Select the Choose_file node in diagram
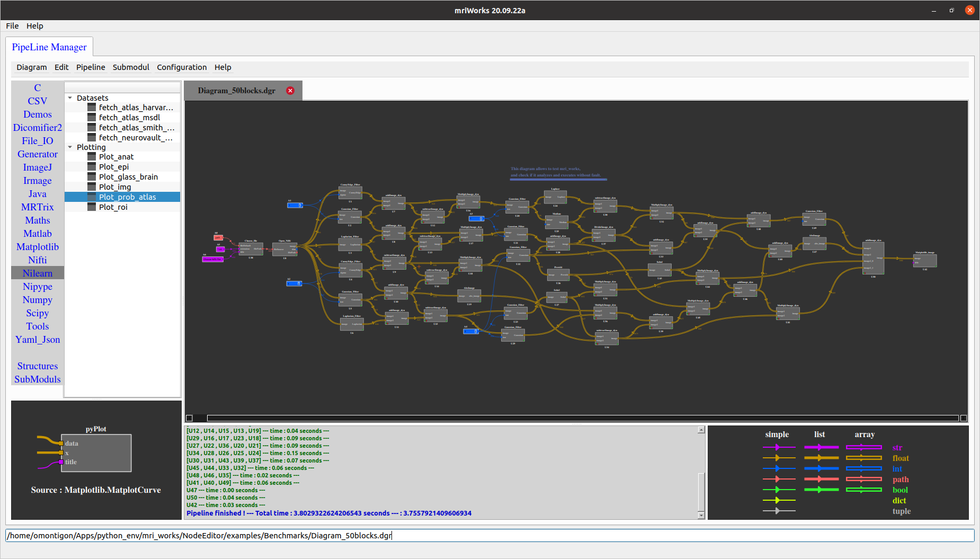The width and height of the screenshot is (980, 559). tap(251, 249)
